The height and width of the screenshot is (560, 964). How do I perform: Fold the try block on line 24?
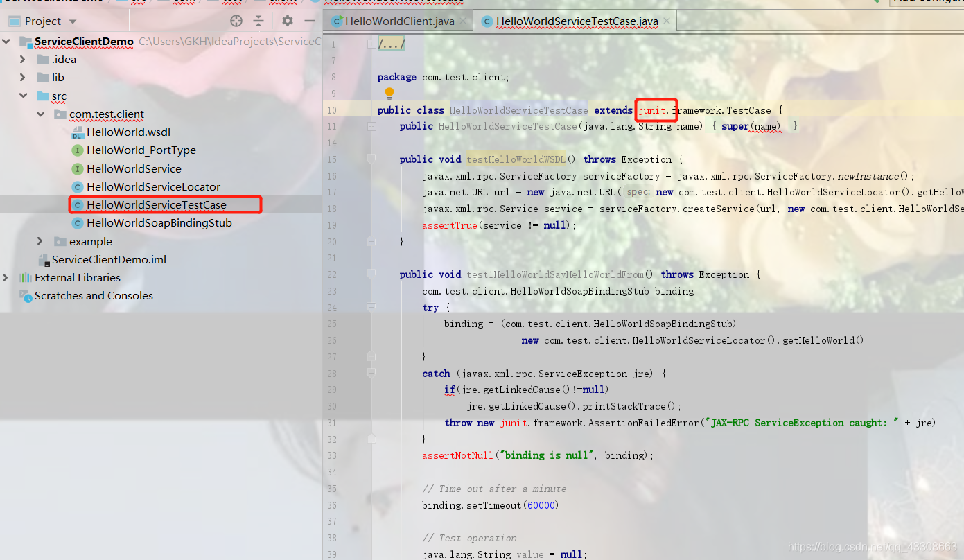[371, 307]
